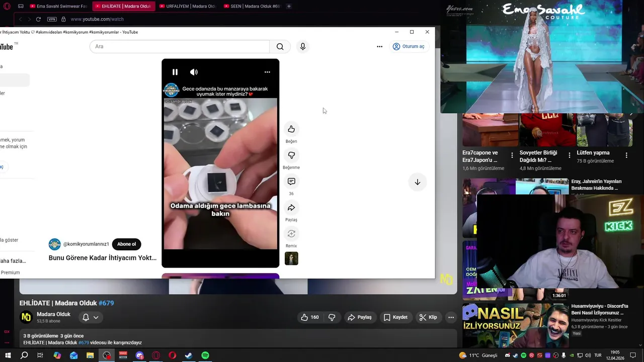Open more actions beside the Klip button
Viewport: 644px width, 362px height.
pos(451,317)
